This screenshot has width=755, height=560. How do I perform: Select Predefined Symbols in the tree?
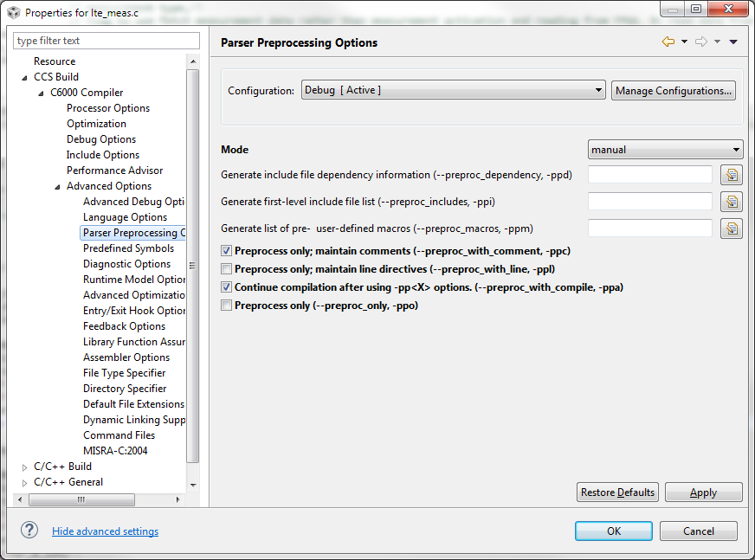coord(128,248)
